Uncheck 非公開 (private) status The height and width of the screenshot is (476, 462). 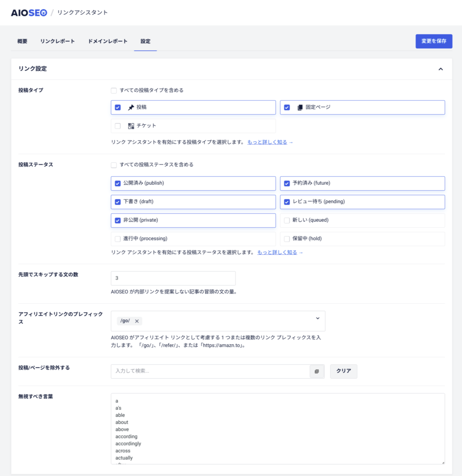(118, 220)
